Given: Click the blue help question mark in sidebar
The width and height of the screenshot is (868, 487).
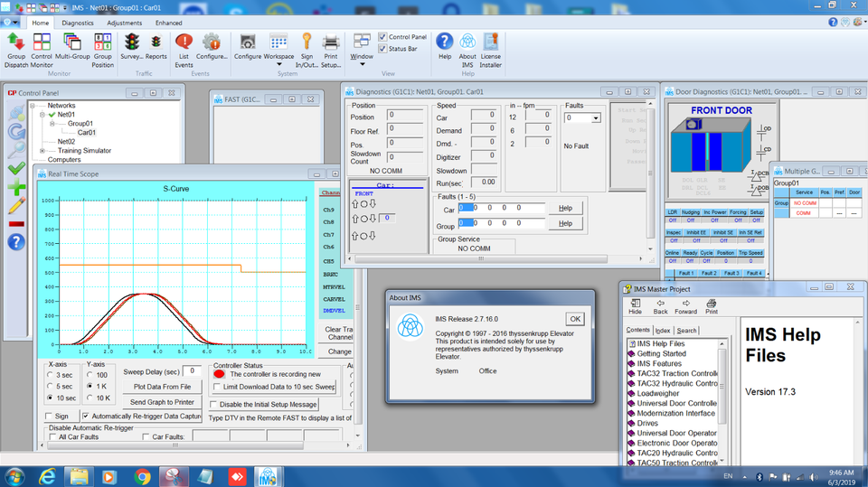Looking at the screenshot, I should pyautogui.click(x=15, y=241).
